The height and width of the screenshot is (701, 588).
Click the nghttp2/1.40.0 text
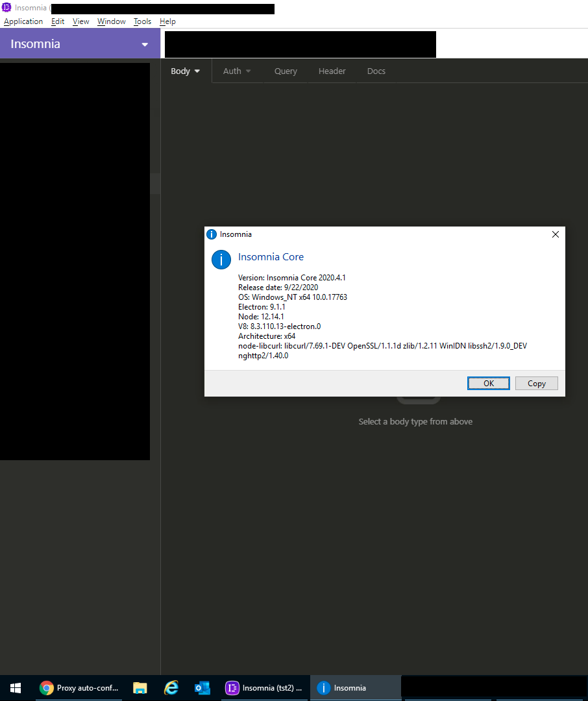click(x=263, y=356)
